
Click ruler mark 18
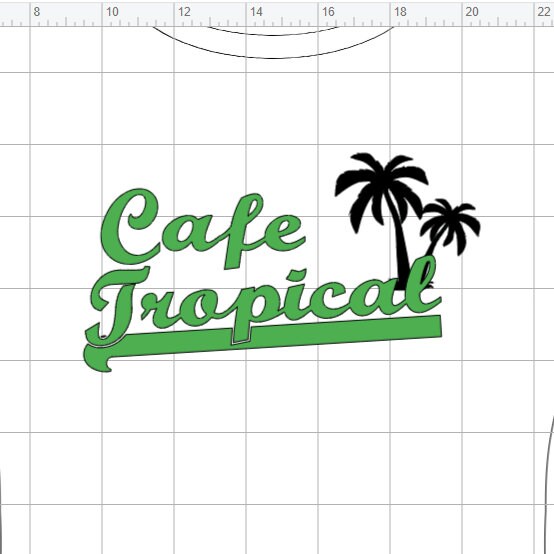[400, 12]
